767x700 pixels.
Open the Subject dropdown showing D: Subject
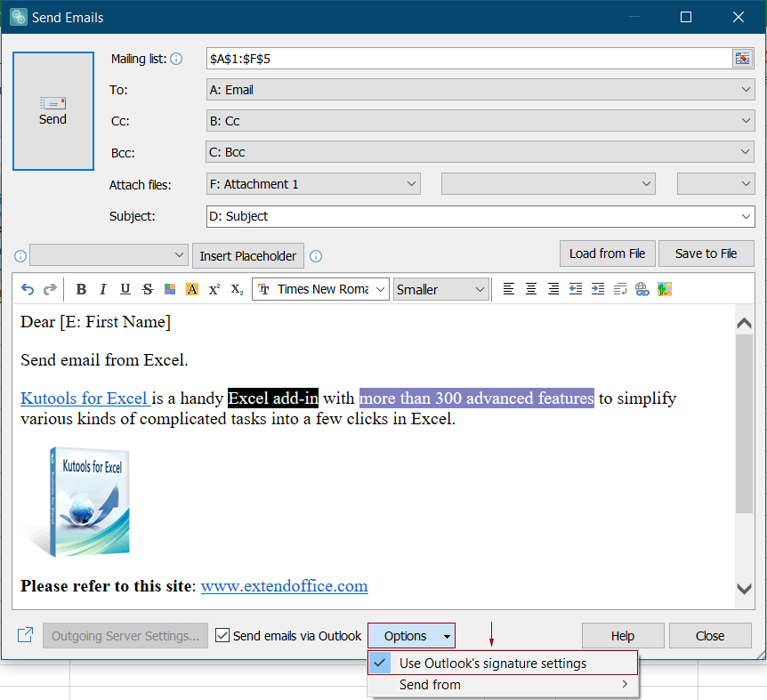[480, 216]
